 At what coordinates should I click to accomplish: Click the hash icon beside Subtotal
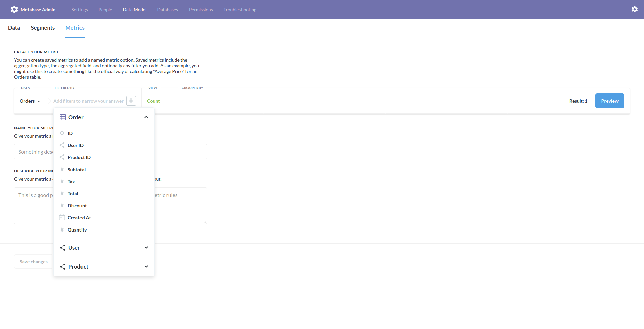(62, 170)
